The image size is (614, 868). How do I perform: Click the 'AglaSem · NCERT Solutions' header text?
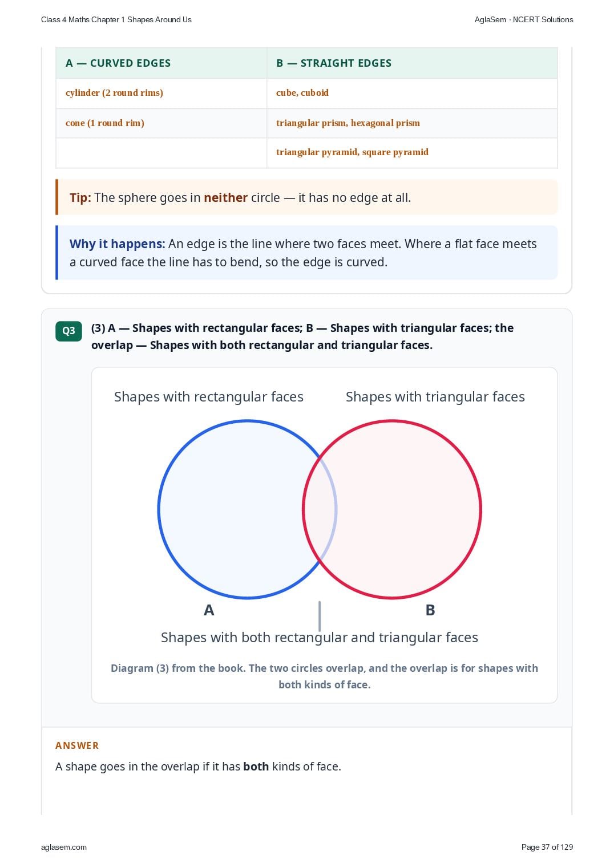tap(524, 19)
